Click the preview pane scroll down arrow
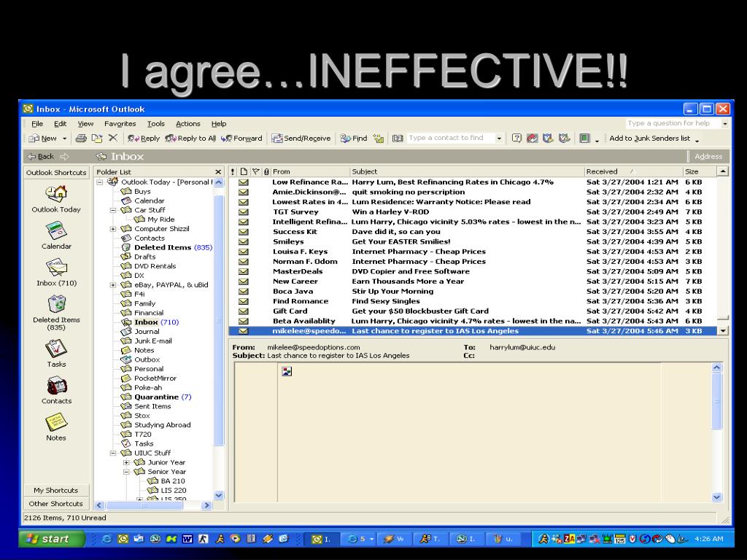Viewport: 747px width, 560px height. point(717,497)
